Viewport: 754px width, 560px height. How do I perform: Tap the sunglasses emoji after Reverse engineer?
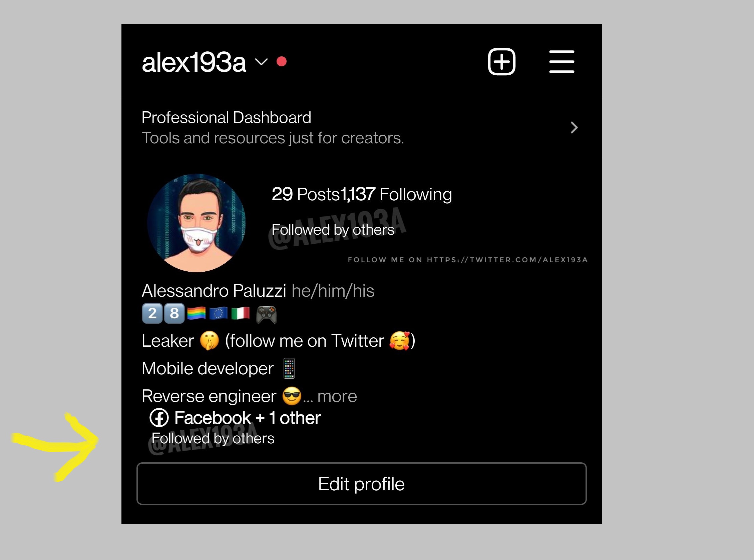(292, 396)
